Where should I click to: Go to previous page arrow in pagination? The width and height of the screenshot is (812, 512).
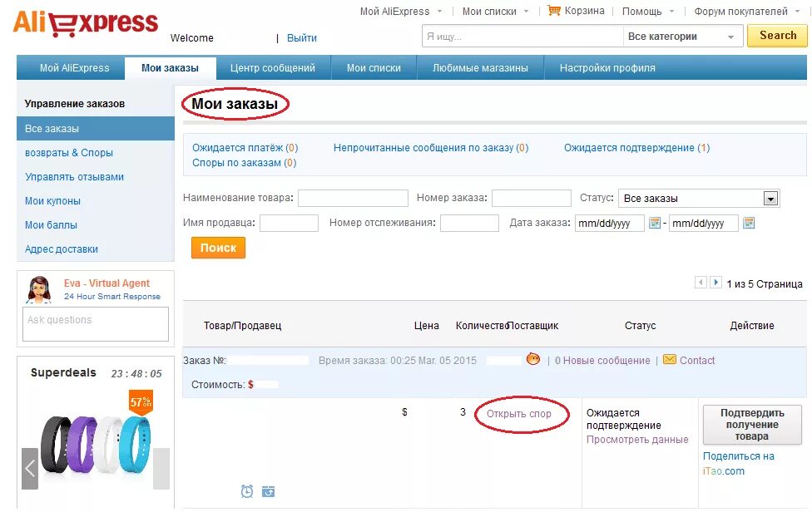click(x=701, y=283)
